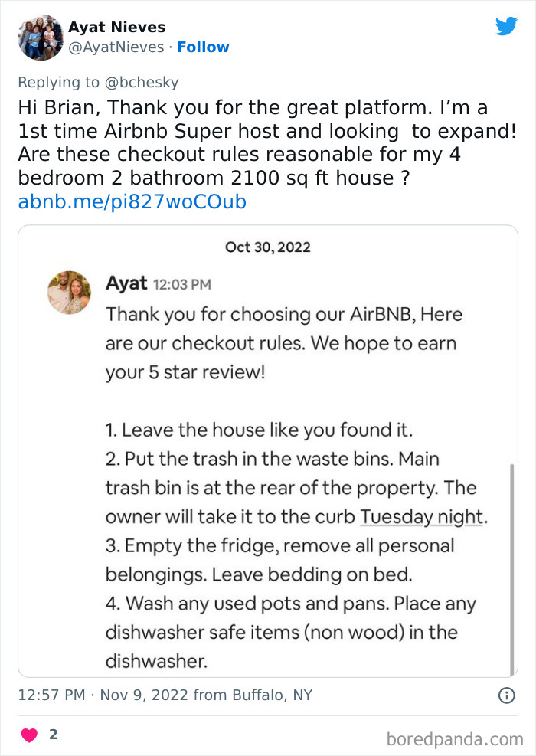Viewport: 536px width, 756px height.
Task: Click the Follow link
Action: coord(203,47)
